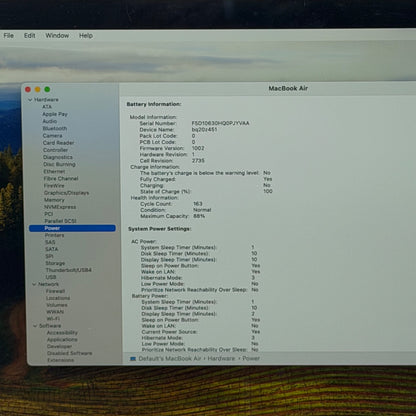Select Memory in the sidebar
Image resolution: width=416 pixels, height=416 pixels.
point(54,200)
